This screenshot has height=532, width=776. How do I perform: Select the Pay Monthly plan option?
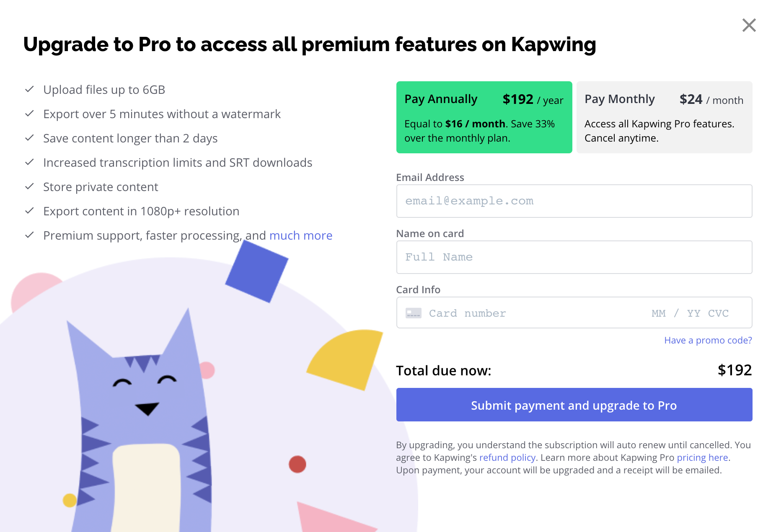pos(664,117)
